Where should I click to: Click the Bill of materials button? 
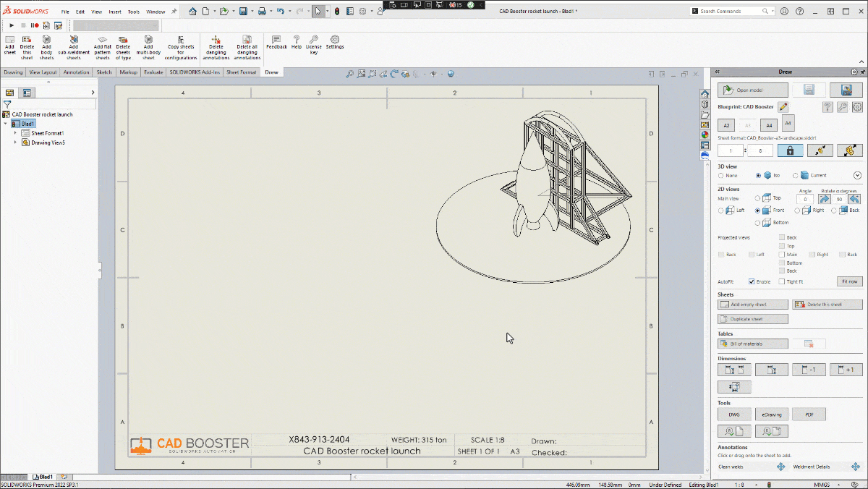click(x=752, y=344)
